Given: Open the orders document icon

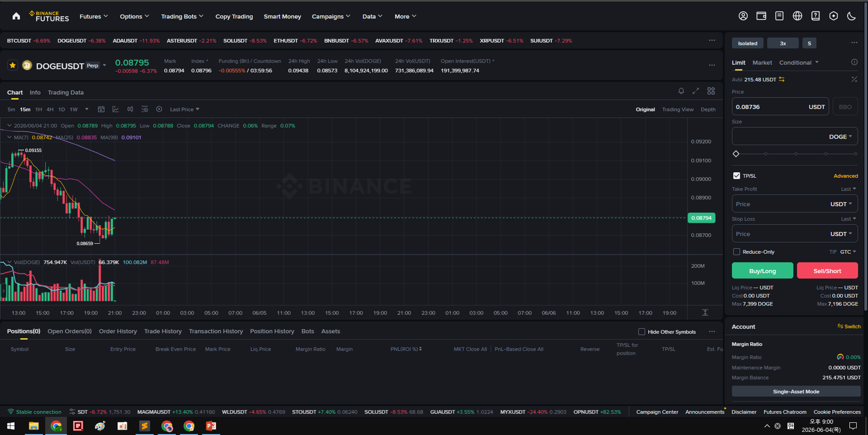Looking at the screenshot, I should tap(779, 16).
